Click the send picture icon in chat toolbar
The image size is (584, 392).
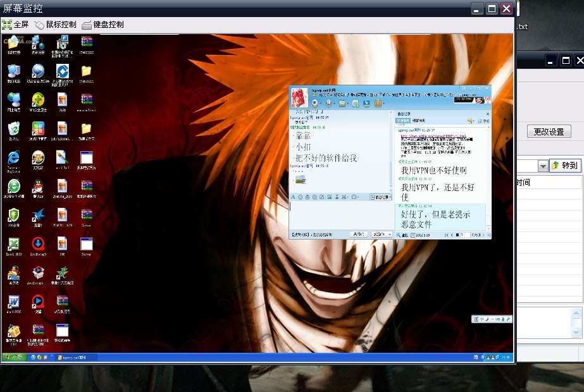tap(329, 197)
